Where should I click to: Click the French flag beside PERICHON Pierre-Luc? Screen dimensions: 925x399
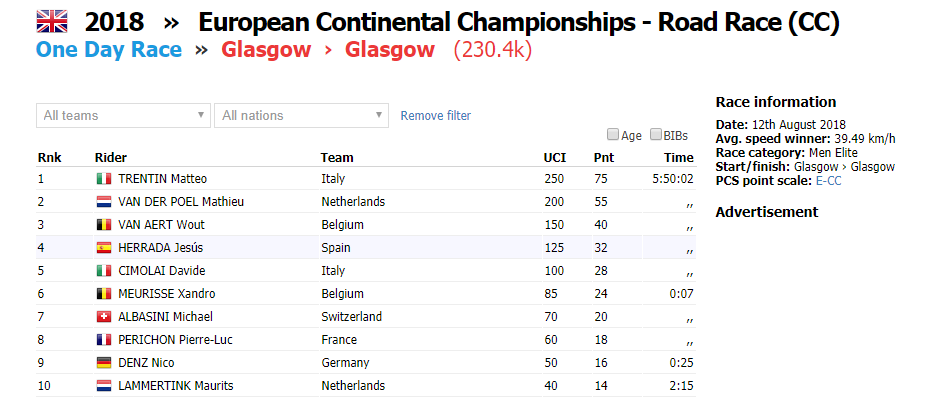(104, 340)
